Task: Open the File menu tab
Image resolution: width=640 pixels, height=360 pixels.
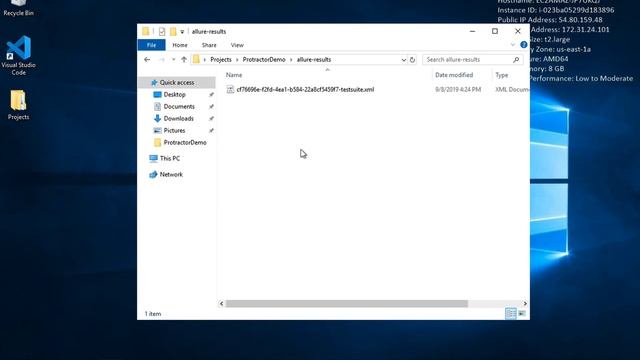Action: coord(151,45)
